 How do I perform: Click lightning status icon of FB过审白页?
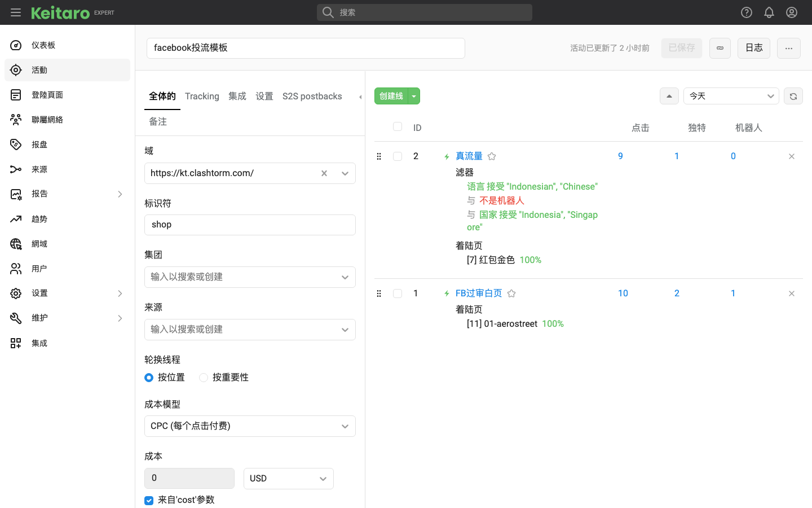[447, 294]
